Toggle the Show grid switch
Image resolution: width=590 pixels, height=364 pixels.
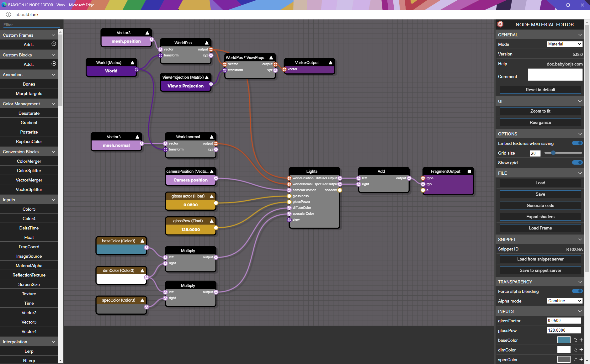[x=577, y=162]
